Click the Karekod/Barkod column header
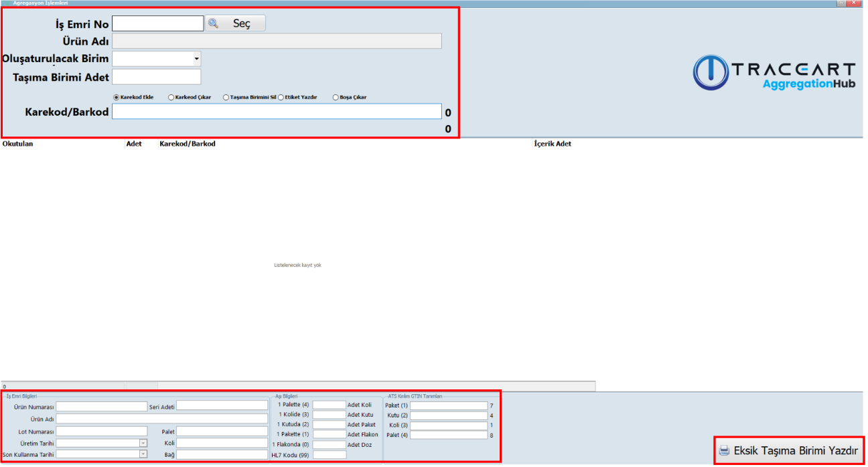 188,144
